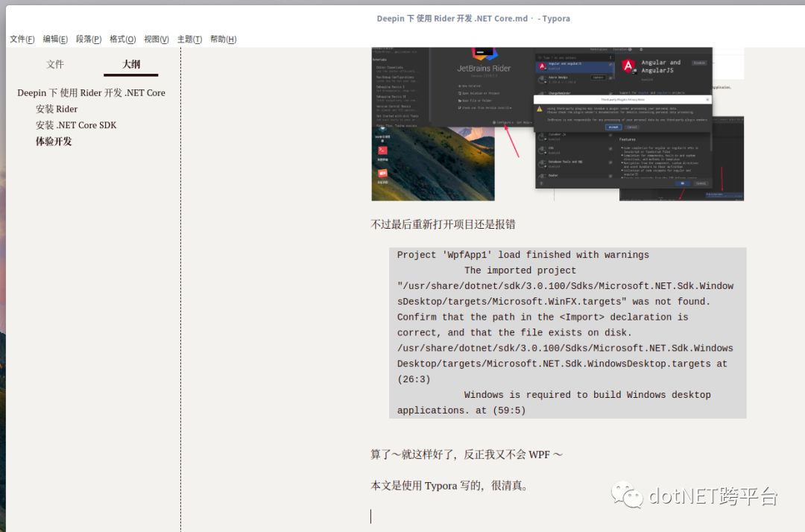This screenshot has height=532, width=805.
Task: Click the error log code block
Action: tap(567, 332)
